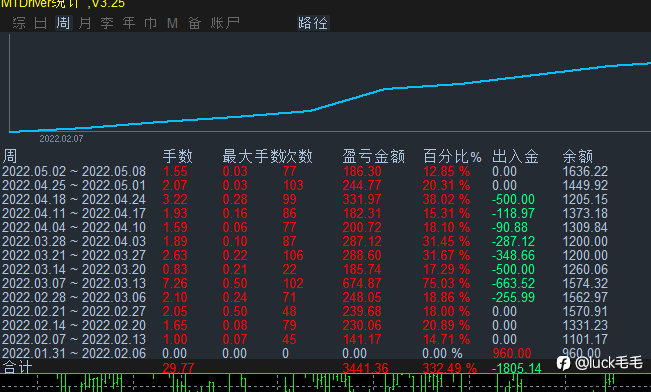651x392 pixels.
Task: Click total profit 3441.36
Action: (x=365, y=368)
